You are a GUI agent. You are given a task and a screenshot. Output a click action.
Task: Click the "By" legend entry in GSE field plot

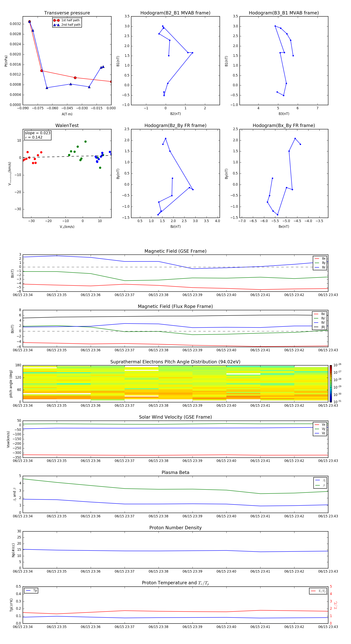tap(320, 263)
